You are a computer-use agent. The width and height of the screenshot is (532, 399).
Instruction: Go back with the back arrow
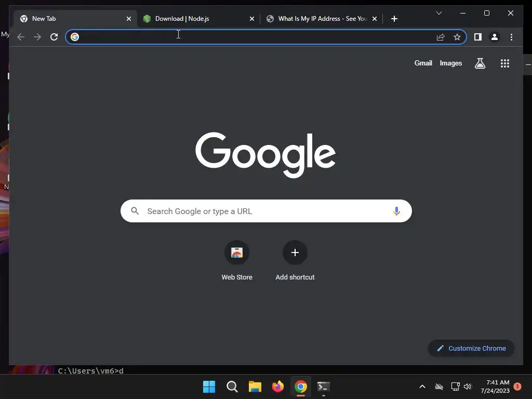(x=21, y=37)
